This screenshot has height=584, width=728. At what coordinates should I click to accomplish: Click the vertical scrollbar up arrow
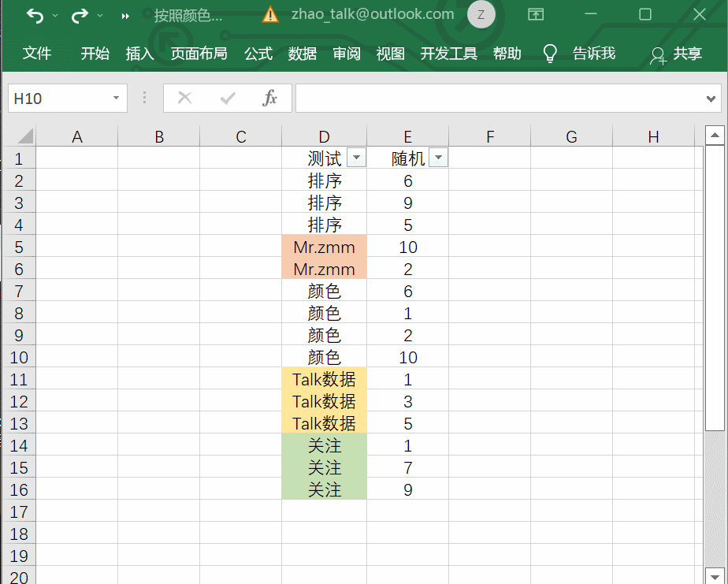coord(714,136)
